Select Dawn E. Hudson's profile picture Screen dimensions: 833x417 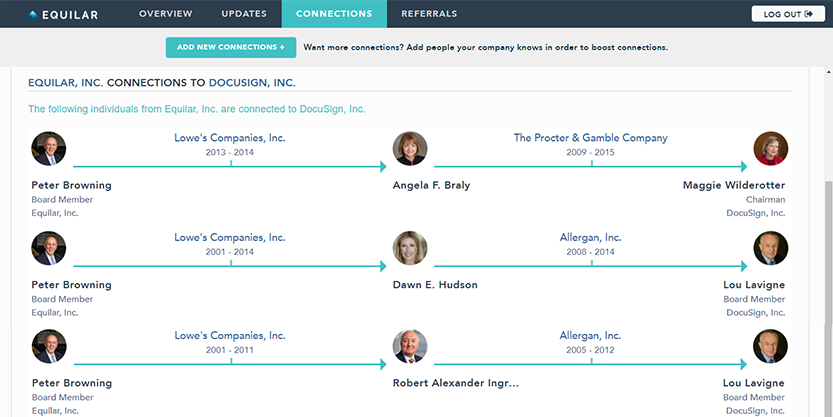410,248
